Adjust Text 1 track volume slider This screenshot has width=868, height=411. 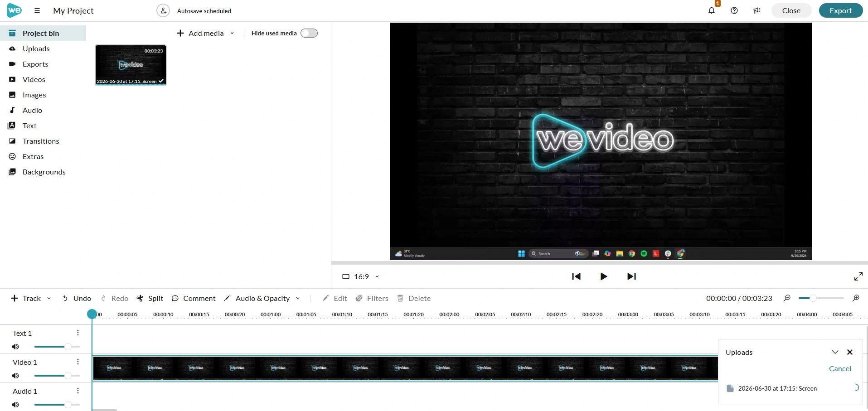point(57,347)
